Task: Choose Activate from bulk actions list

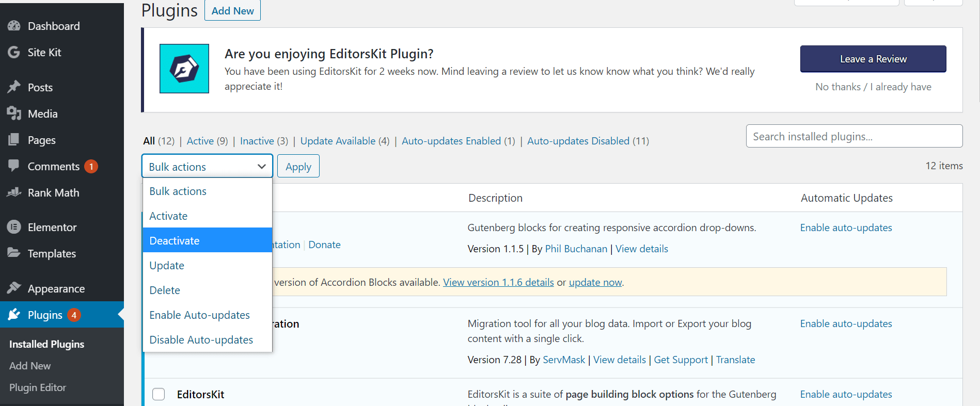Action: [x=207, y=216]
